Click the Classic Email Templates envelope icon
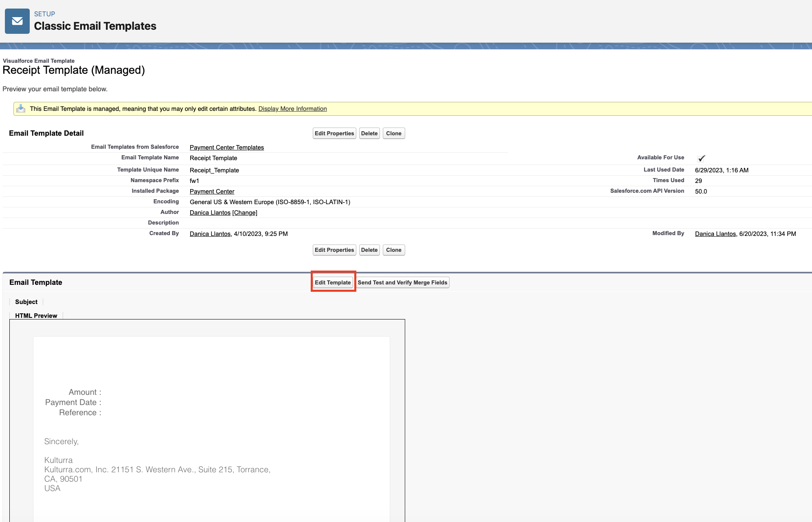Screen dimensions: 812x522 pyautogui.click(x=17, y=21)
